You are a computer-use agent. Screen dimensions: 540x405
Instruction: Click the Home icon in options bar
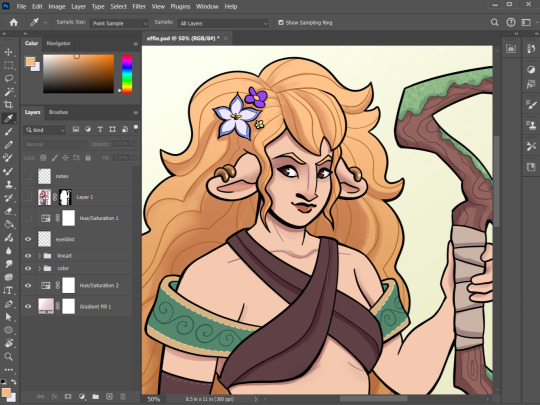click(14, 23)
